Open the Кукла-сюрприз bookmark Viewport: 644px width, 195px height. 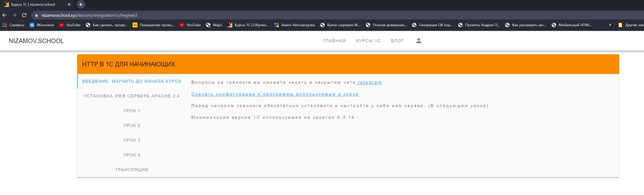(x=341, y=25)
